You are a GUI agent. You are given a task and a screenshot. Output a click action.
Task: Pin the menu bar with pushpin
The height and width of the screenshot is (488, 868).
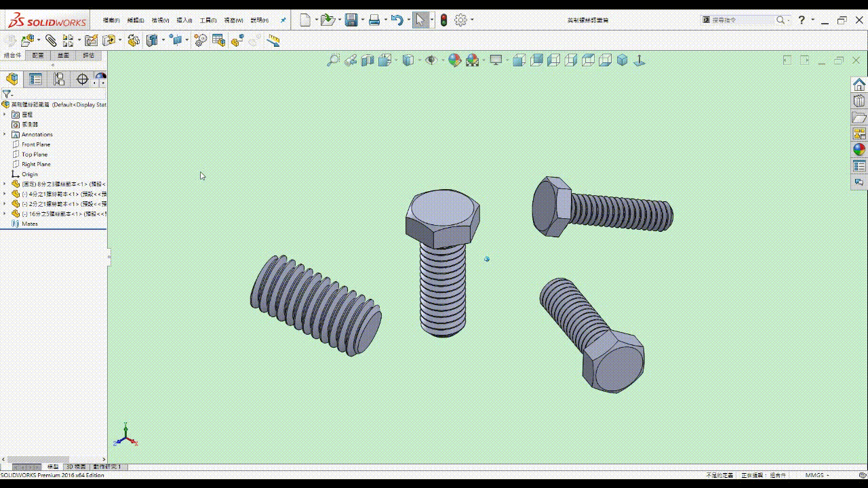pos(283,20)
